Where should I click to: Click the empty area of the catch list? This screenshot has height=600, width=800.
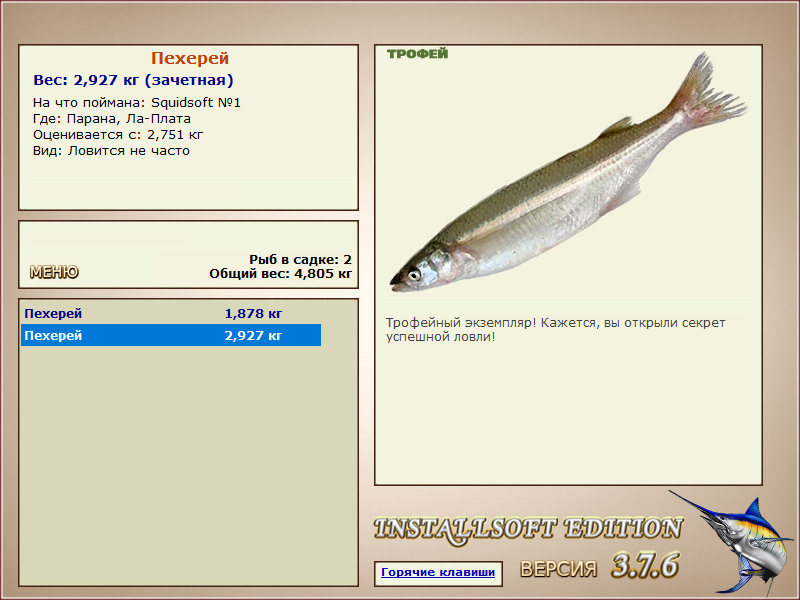[188, 464]
